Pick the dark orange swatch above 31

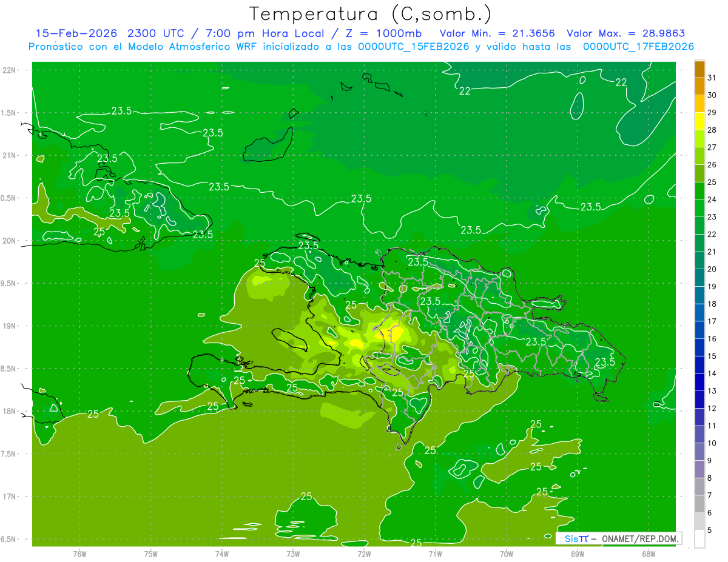point(699,69)
